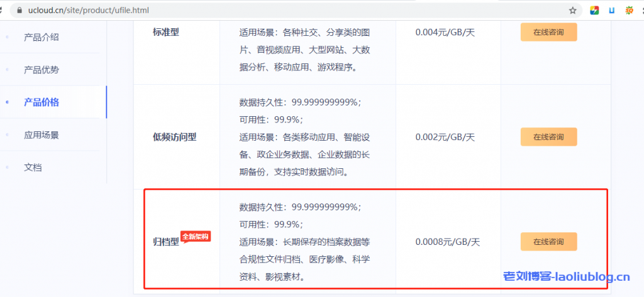Open the red gear browser extension
This screenshot has height=297, width=644.
click(x=629, y=10)
